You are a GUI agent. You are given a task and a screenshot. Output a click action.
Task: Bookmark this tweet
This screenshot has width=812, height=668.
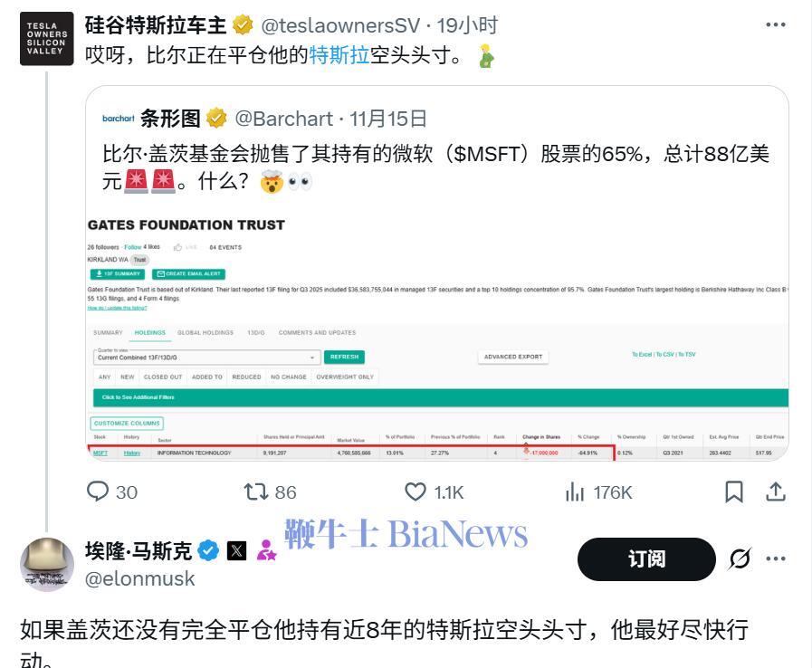point(734,491)
